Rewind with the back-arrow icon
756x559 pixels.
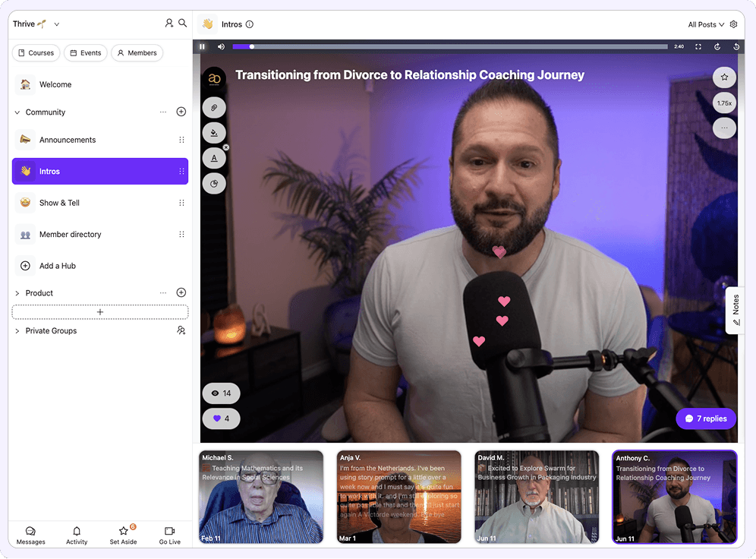point(736,47)
